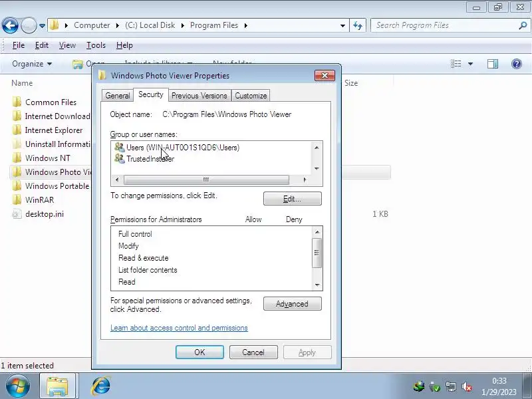Open Explorer help question mark icon

click(517, 64)
